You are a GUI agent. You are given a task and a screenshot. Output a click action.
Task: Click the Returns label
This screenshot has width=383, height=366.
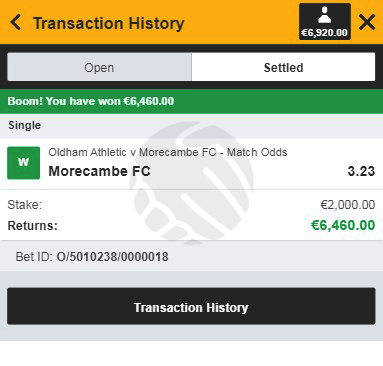pyautogui.click(x=32, y=226)
